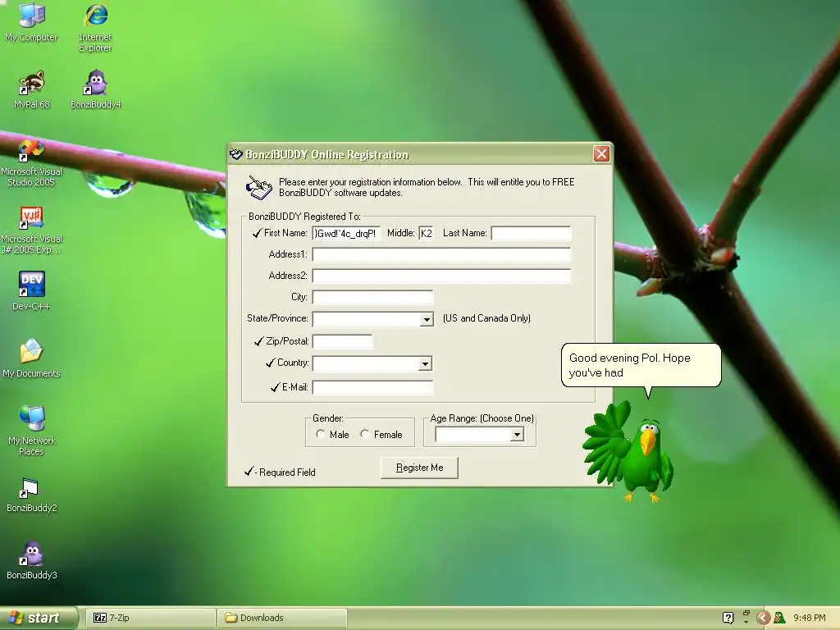
Task: Select the Microsoft Visual J# 2005 Express icon
Action: 31,231
